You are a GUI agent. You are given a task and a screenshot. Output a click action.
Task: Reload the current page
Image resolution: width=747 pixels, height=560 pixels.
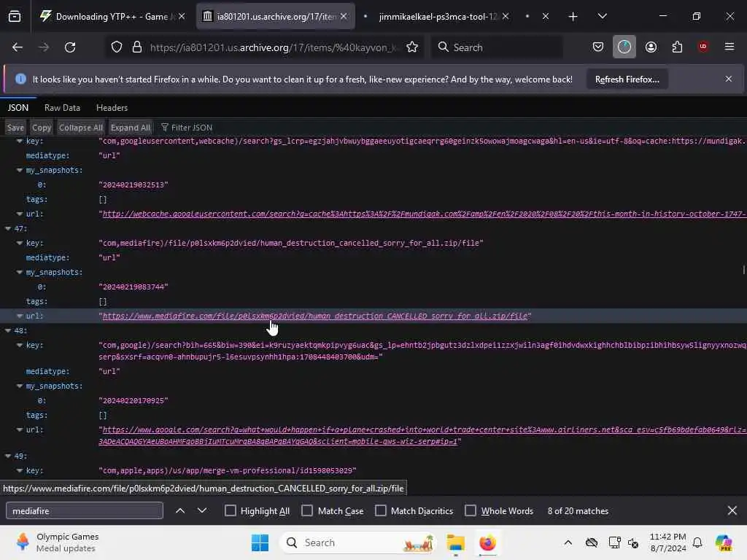(x=70, y=47)
